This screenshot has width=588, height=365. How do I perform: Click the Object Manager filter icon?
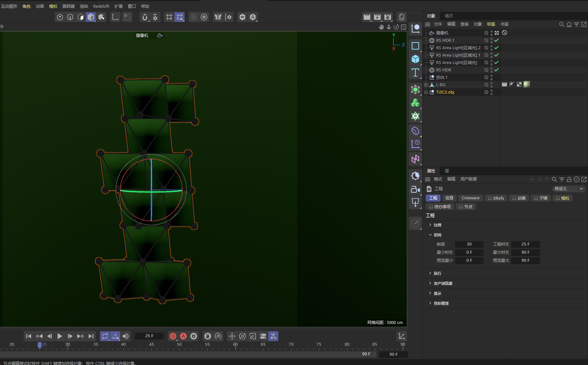[x=577, y=24]
